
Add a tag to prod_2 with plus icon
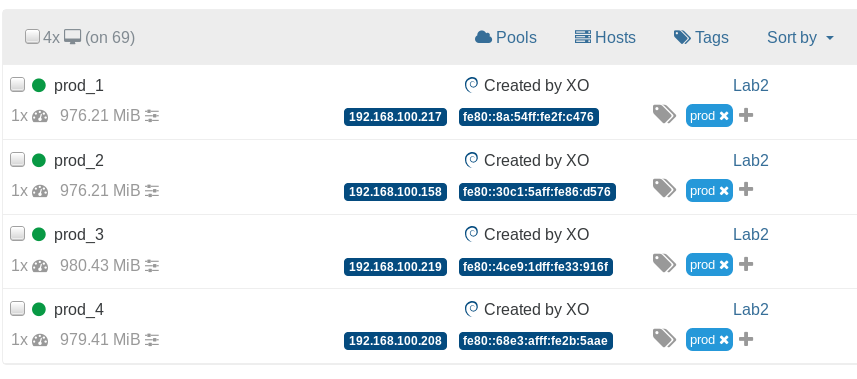[x=746, y=190]
